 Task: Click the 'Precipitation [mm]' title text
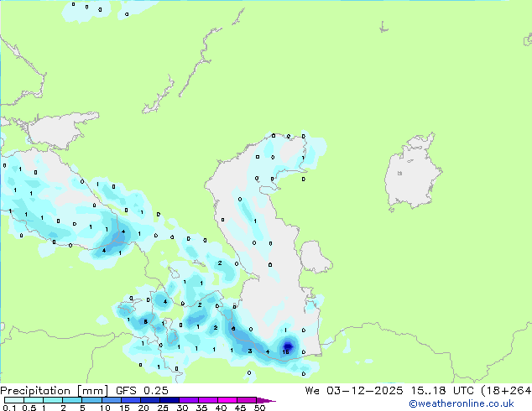(55, 391)
